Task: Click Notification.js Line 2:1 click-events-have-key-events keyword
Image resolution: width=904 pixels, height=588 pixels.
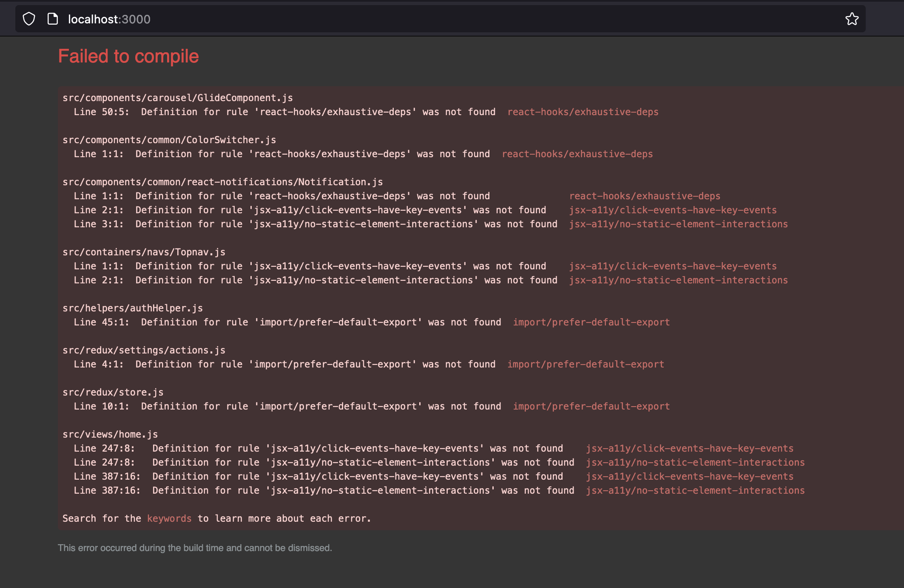Action: pos(673,210)
